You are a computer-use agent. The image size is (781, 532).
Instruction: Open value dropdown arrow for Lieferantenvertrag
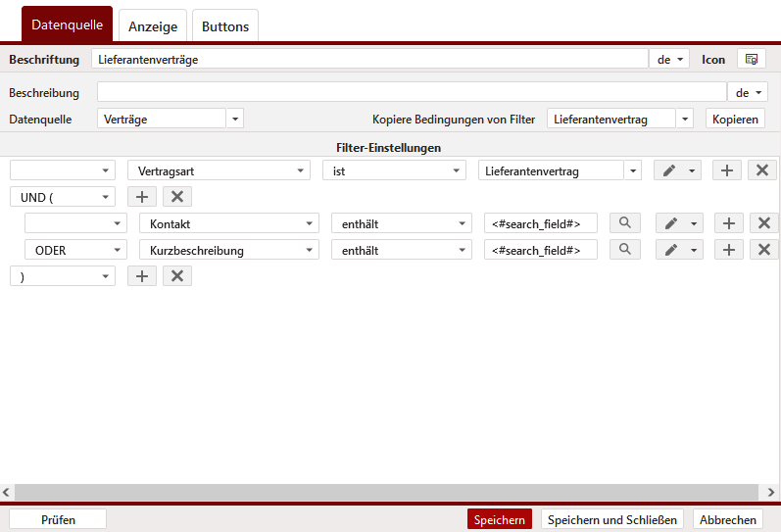(633, 170)
